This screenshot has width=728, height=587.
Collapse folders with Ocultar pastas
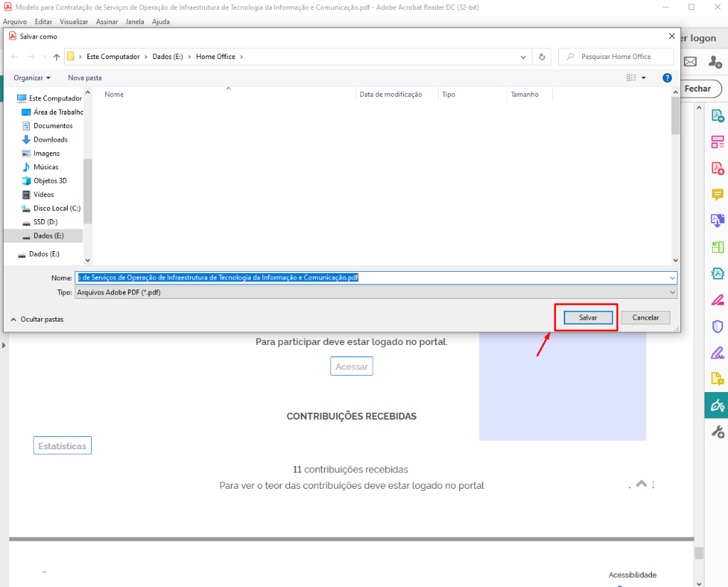[37, 319]
